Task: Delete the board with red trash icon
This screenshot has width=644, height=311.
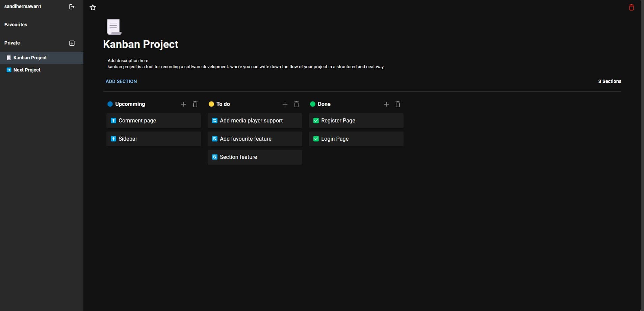Action: click(x=631, y=7)
